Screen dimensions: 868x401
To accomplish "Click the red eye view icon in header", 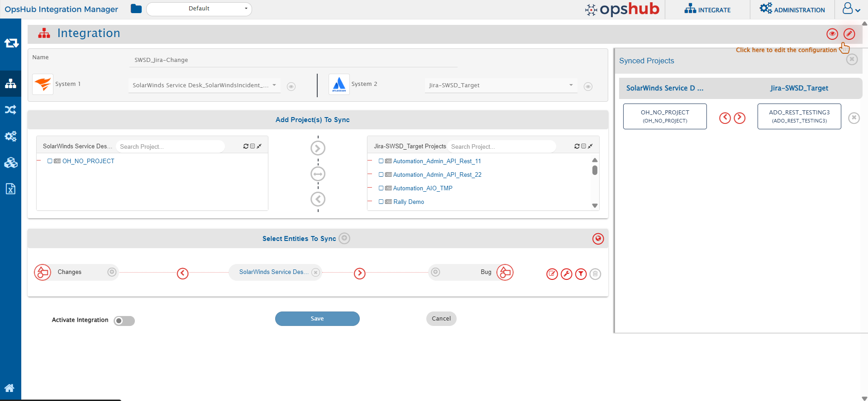I will pos(832,34).
